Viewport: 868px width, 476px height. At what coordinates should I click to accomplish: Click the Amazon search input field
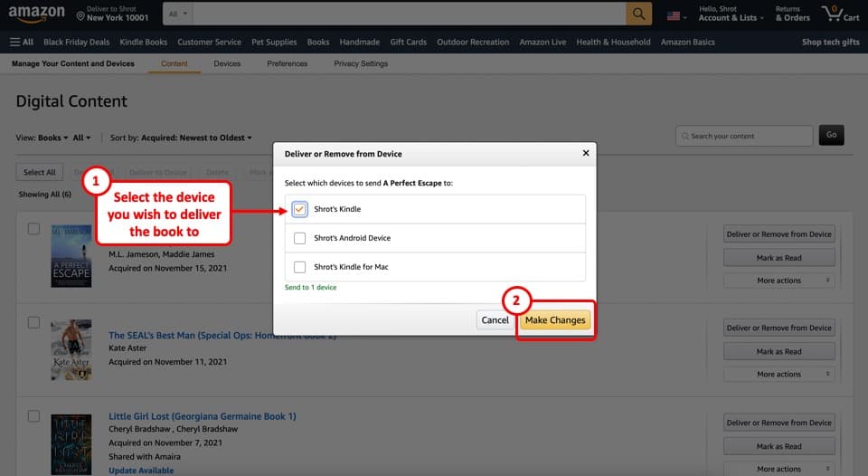(409, 14)
